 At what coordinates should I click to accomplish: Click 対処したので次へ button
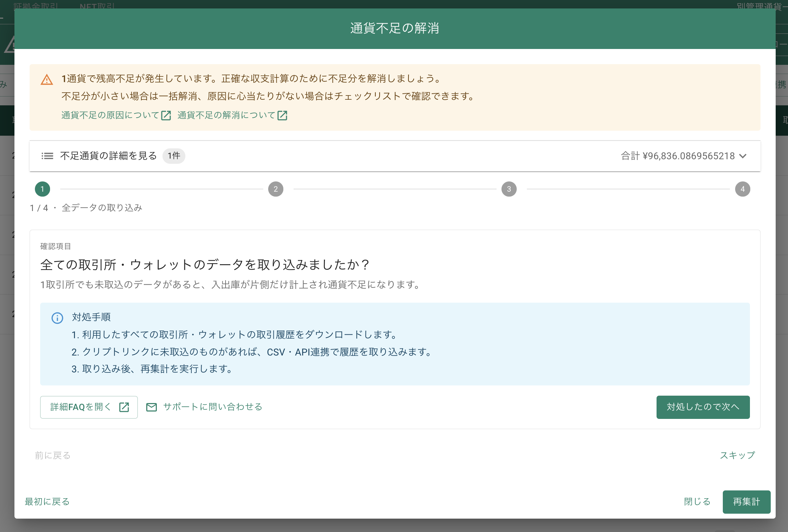(703, 407)
